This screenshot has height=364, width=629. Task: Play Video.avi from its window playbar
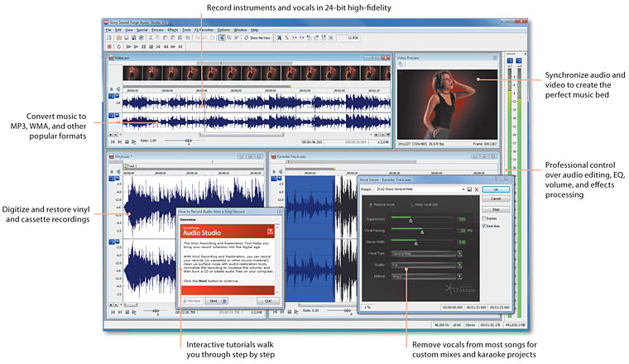(134, 141)
